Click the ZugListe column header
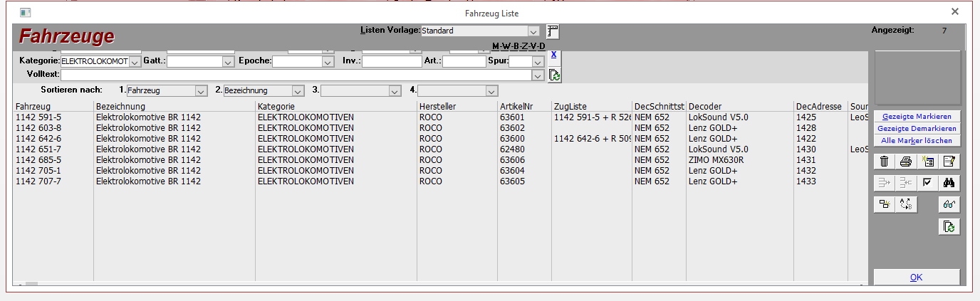Screen dimensions: 980x301 coord(592,106)
